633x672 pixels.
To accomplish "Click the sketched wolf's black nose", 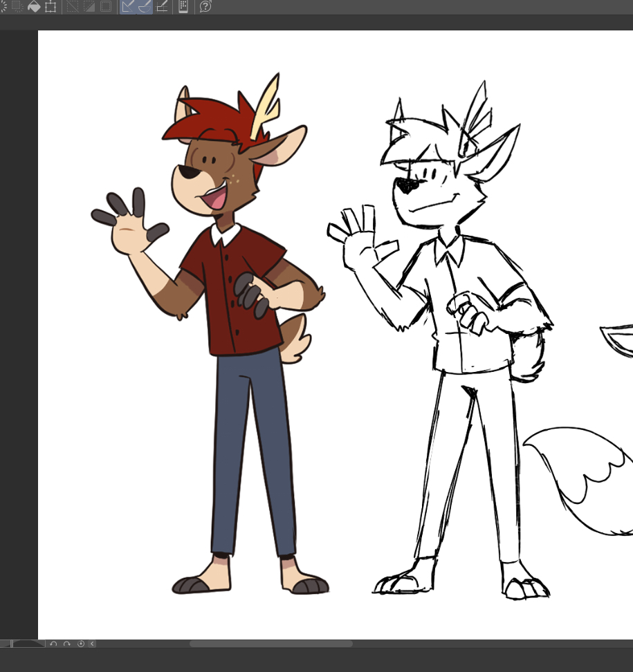I will pos(407,185).
